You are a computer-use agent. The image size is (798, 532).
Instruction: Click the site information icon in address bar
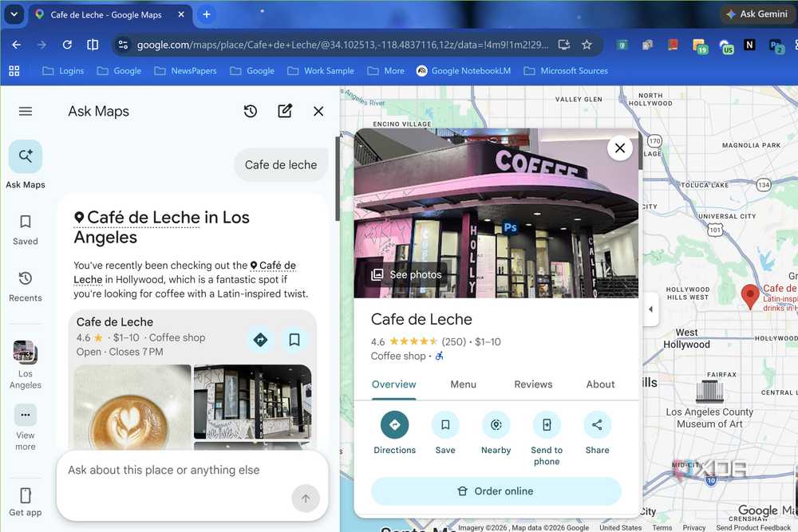tap(123, 45)
